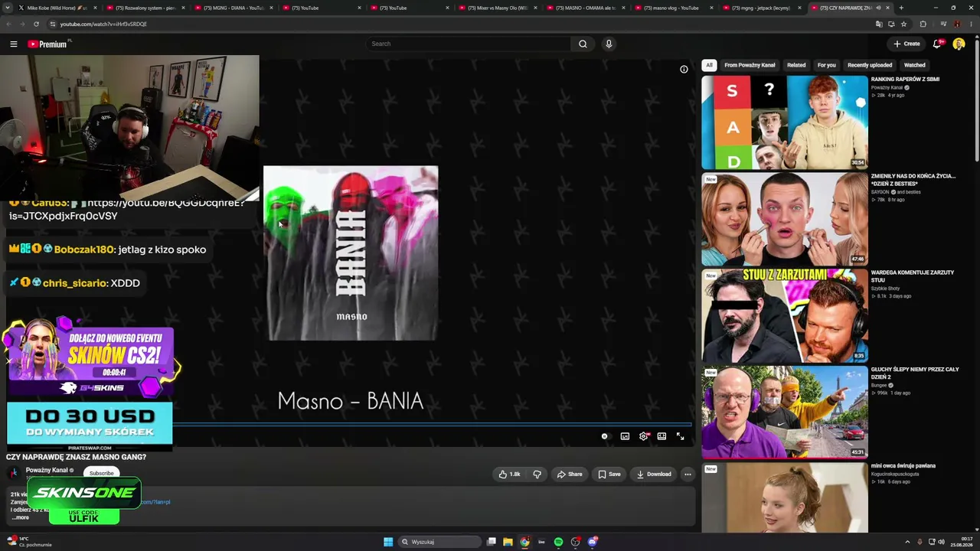The width and height of the screenshot is (980, 551).
Task: Open Spotify from the taskbar
Action: [558, 542]
